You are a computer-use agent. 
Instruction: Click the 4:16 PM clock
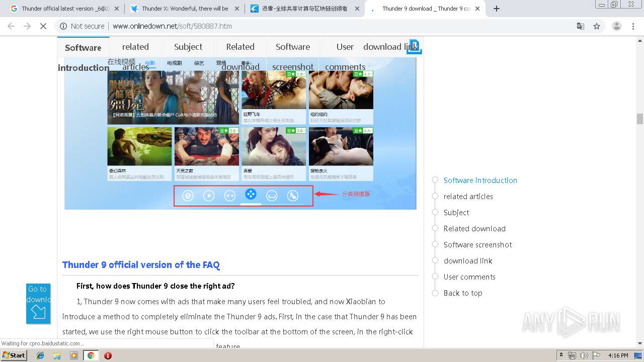click(x=618, y=355)
